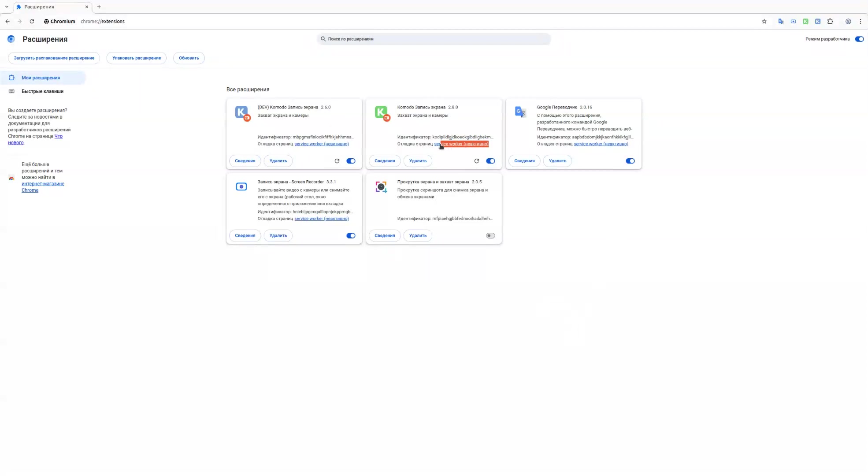Image resolution: width=868 pixels, height=476 pixels.
Task: Open Сведения for (DEV) Komodo
Action: 245,161
